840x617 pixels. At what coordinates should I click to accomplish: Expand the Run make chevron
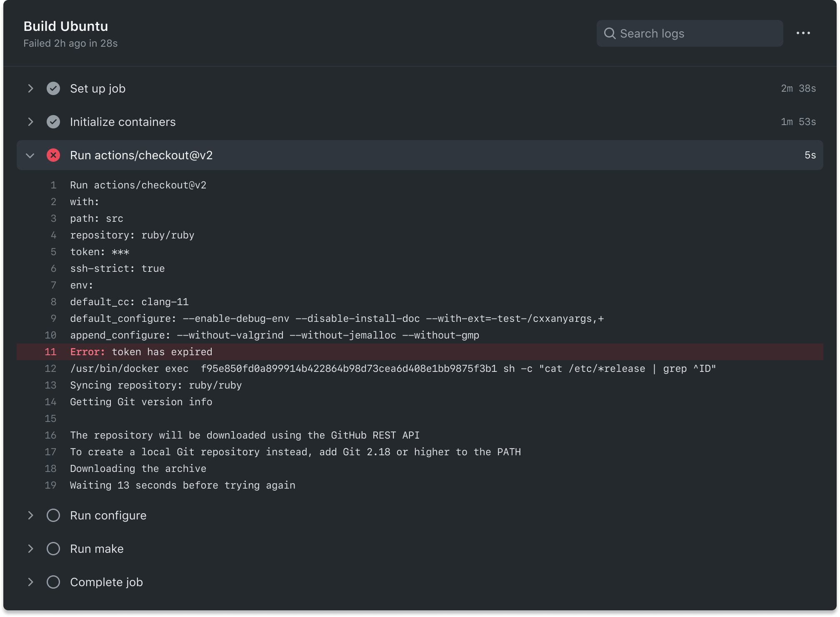point(30,549)
